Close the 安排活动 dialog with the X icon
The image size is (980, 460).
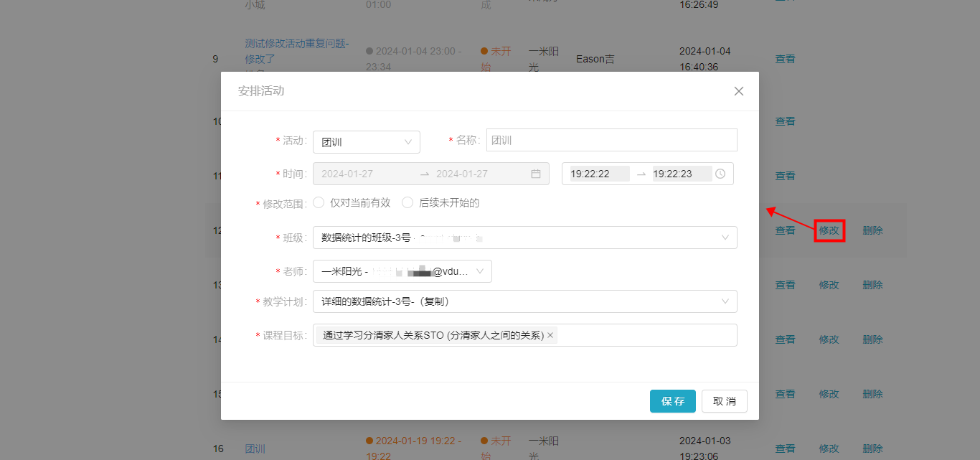(739, 91)
